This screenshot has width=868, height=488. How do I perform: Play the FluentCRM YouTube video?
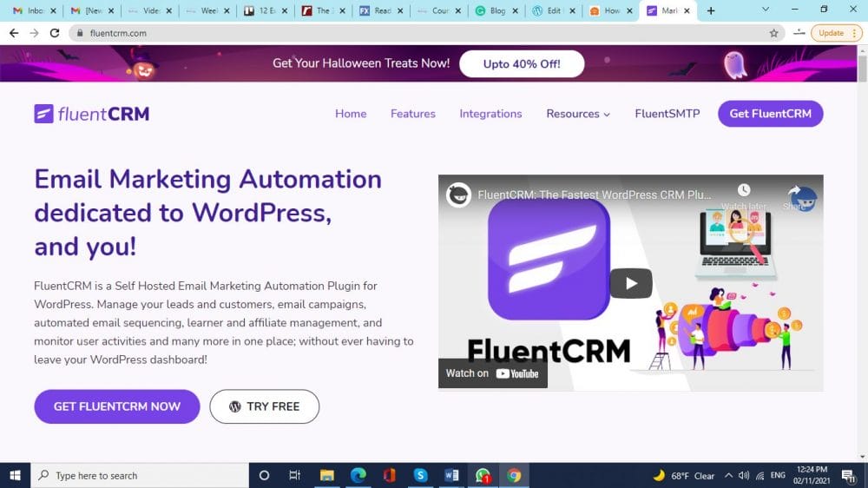point(630,283)
